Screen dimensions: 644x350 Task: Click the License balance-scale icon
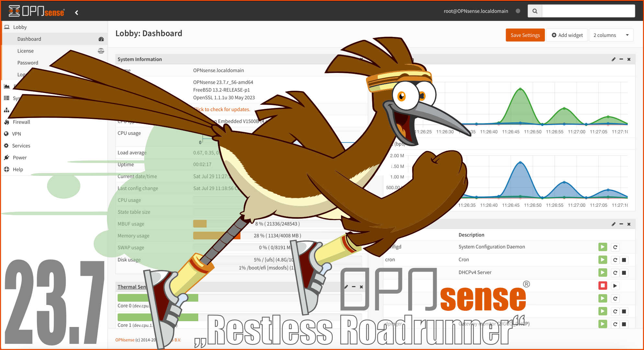100,51
